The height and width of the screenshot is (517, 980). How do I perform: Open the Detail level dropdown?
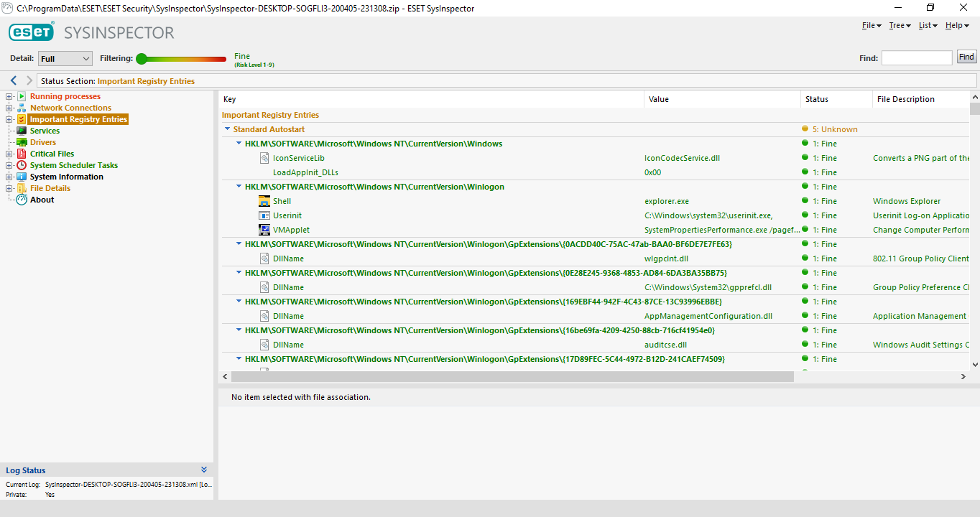65,59
